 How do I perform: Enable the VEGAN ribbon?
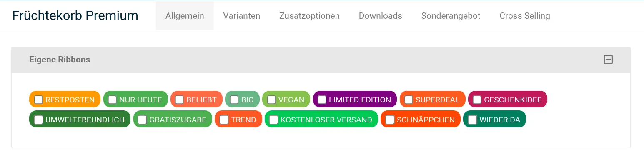[271, 100]
